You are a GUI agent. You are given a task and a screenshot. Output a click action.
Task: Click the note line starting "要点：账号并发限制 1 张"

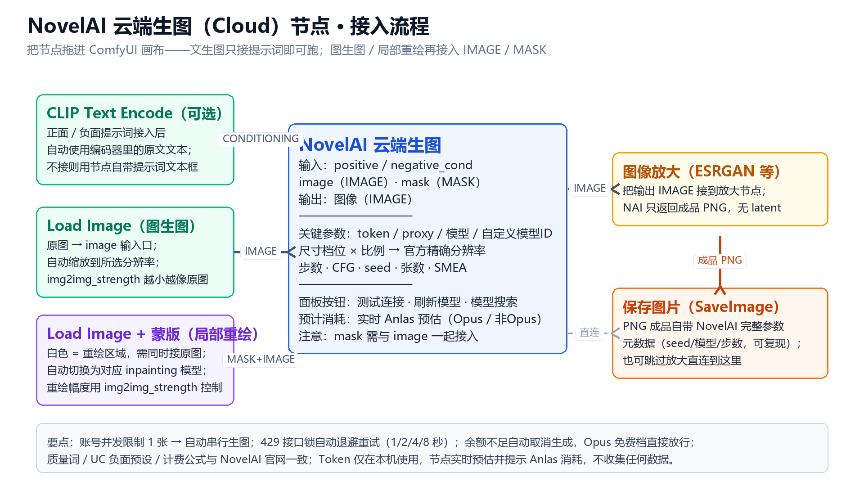[x=371, y=442]
